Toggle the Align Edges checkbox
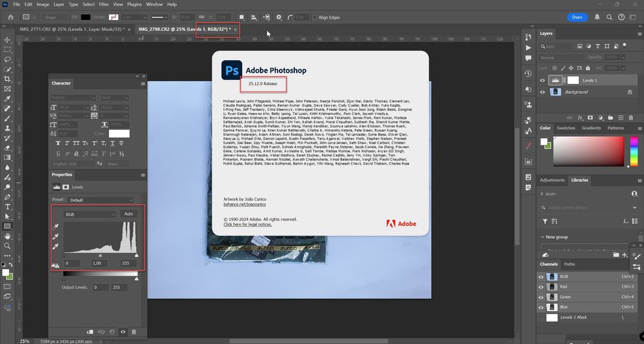 click(x=314, y=17)
